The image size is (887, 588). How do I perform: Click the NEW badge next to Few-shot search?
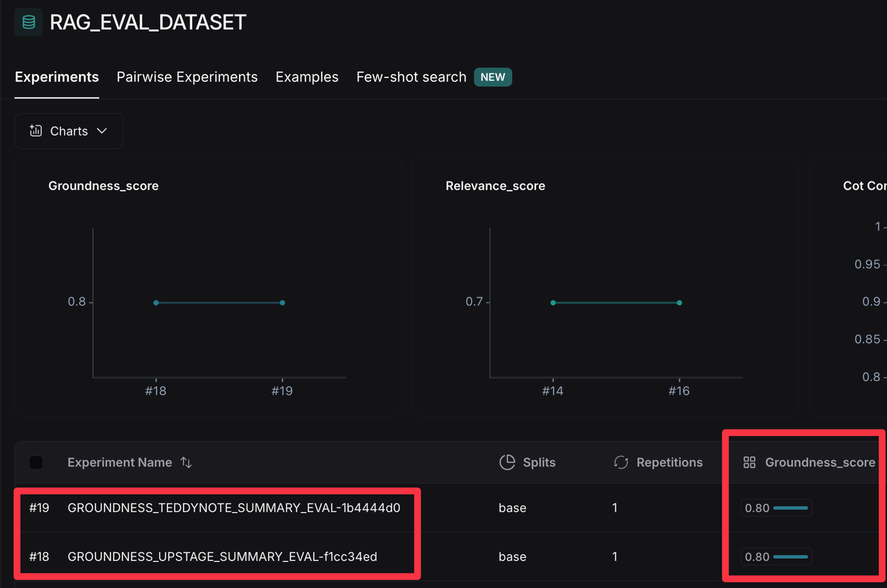[x=493, y=77]
